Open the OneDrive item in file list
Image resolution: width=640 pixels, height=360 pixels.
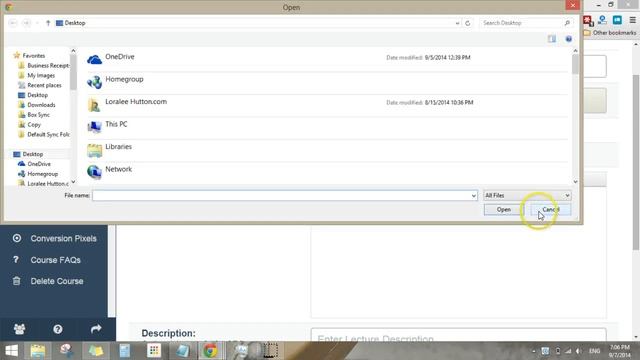(119, 57)
